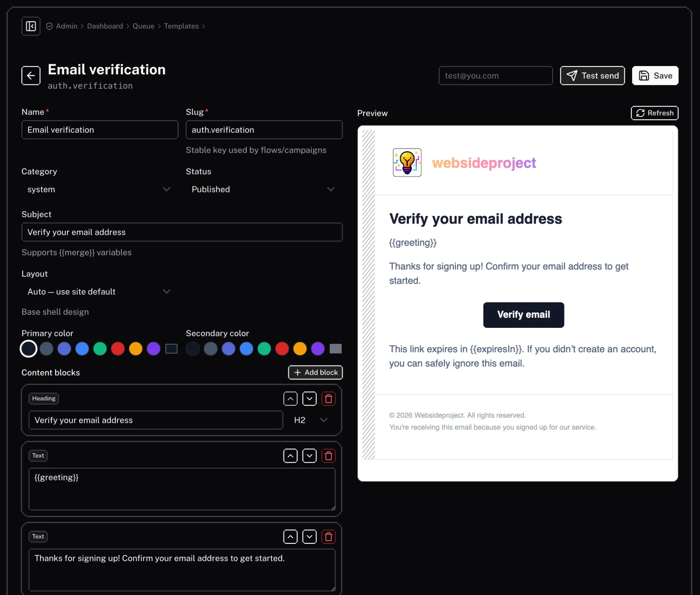Image resolution: width=700 pixels, height=595 pixels.
Task: Click the lightbulb logo in preview
Action: 407,163
